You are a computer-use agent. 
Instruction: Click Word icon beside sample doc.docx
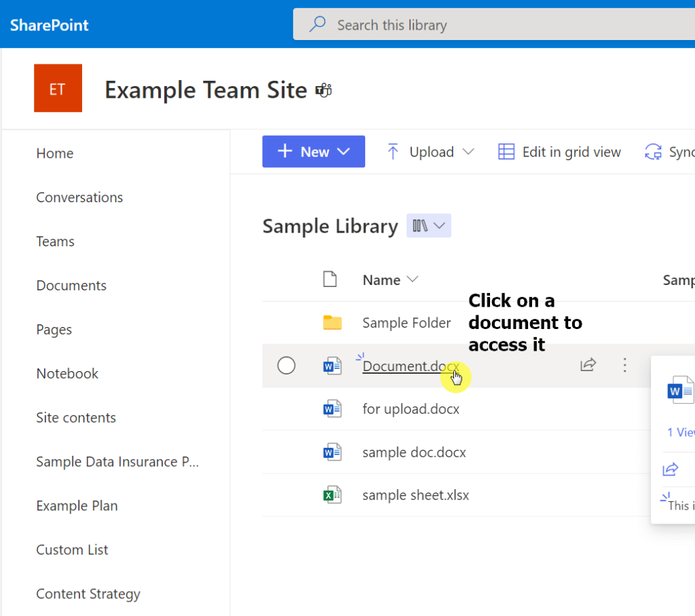333,452
